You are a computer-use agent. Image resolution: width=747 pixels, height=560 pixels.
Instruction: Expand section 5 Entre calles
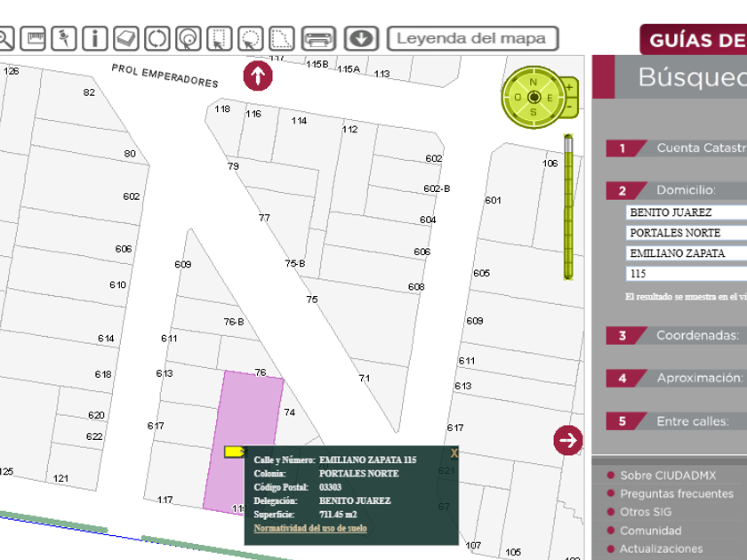[x=677, y=421]
